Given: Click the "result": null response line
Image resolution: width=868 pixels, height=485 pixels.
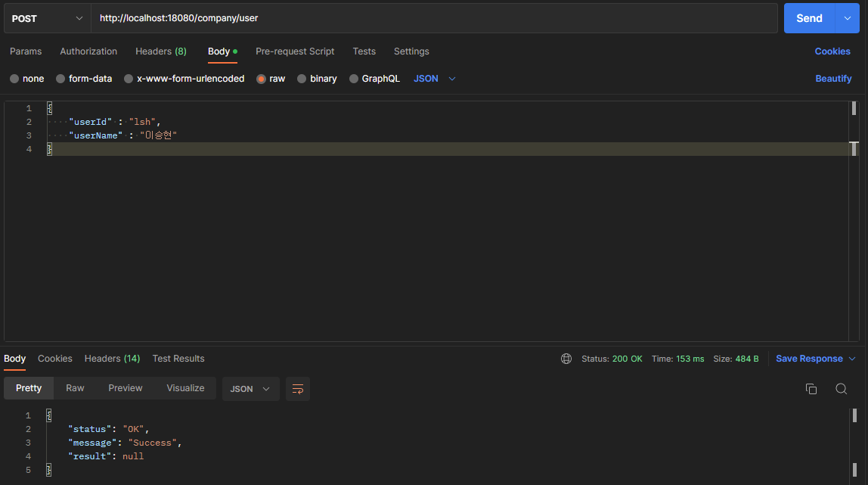Looking at the screenshot, I should [x=106, y=456].
